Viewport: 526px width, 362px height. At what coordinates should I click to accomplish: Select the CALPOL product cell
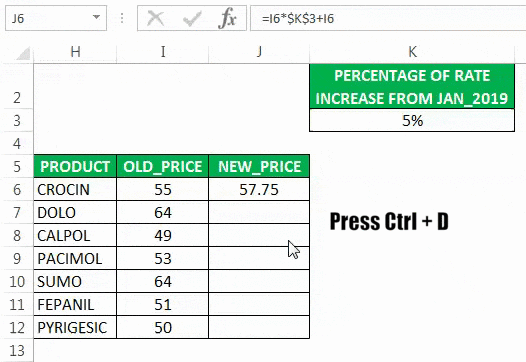click(75, 236)
